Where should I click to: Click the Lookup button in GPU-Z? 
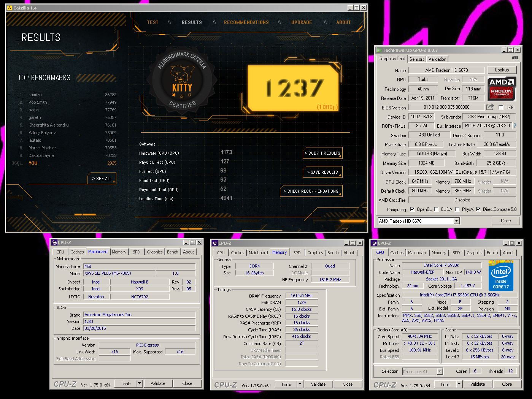502,70
